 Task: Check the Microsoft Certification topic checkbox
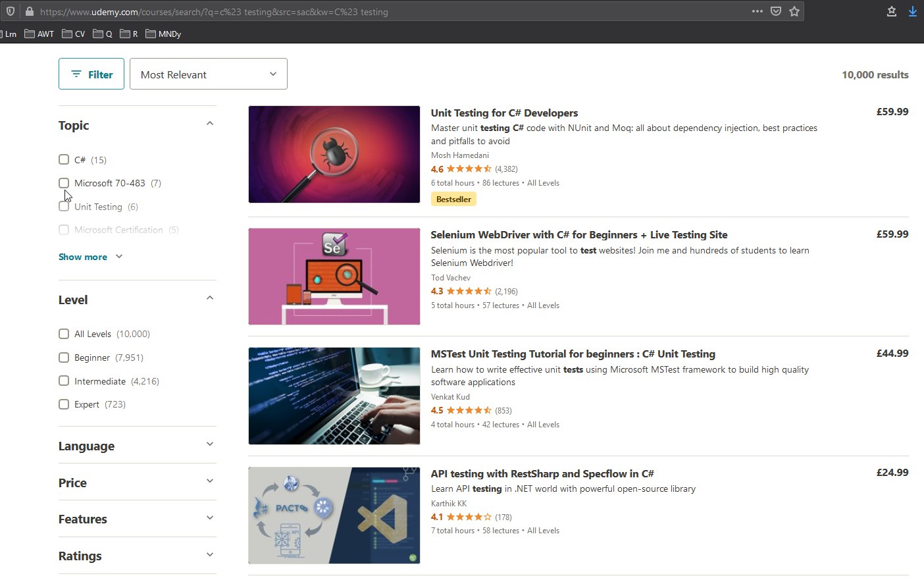[x=64, y=230]
